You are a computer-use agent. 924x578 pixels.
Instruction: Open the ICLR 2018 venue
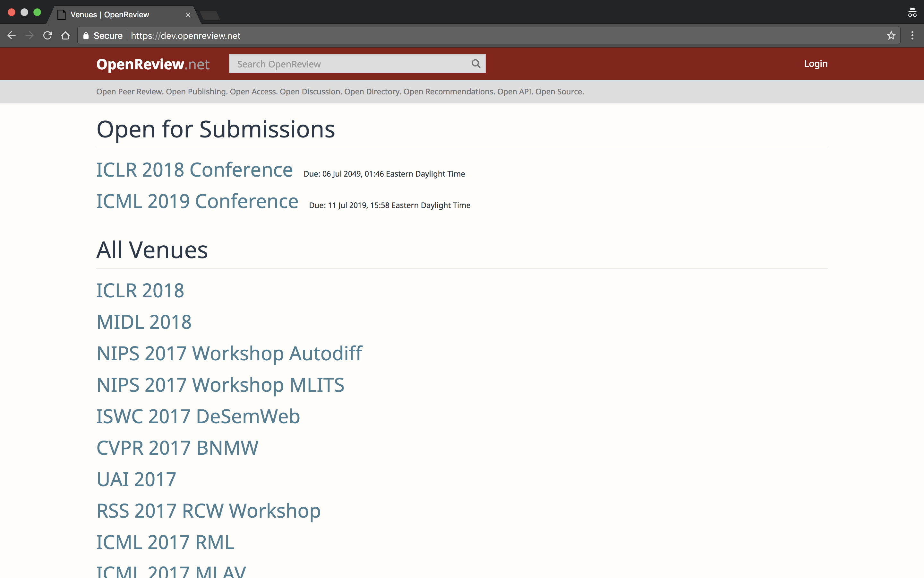(x=140, y=291)
